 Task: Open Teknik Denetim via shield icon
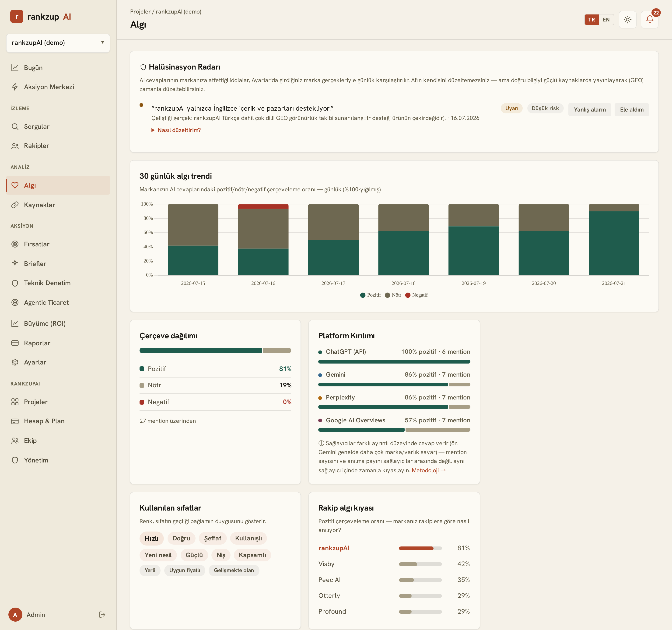[x=15, y=283]
